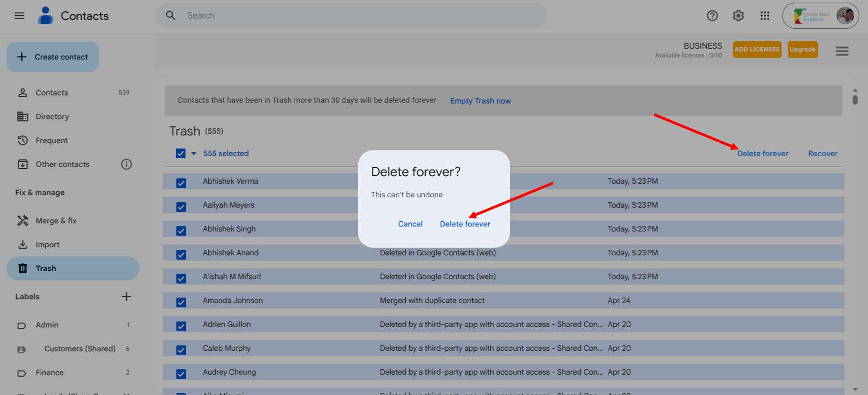Confirm Delete forever in the dialog
Viewport: 868px width, 395px height.
(465, 224)
